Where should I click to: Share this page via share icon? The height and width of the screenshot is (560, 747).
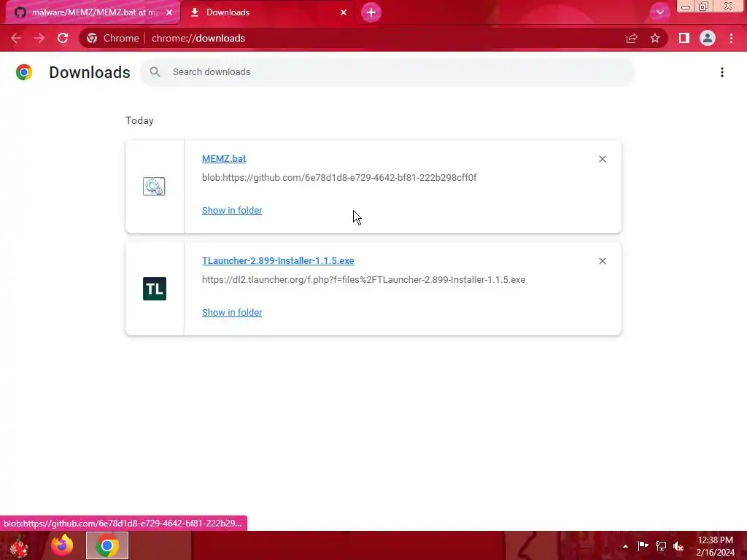tap(632, 38)
